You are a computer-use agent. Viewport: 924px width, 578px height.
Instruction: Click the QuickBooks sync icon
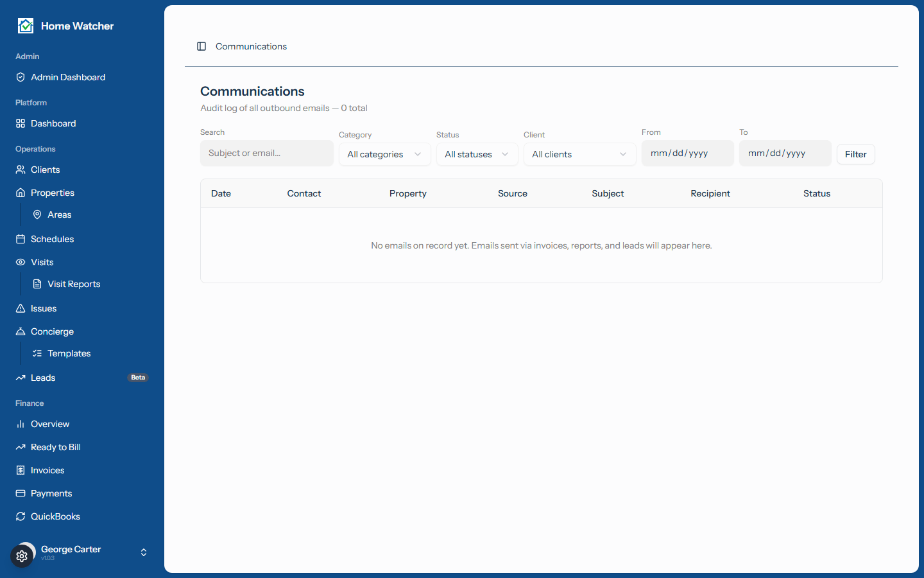(21, 516)
